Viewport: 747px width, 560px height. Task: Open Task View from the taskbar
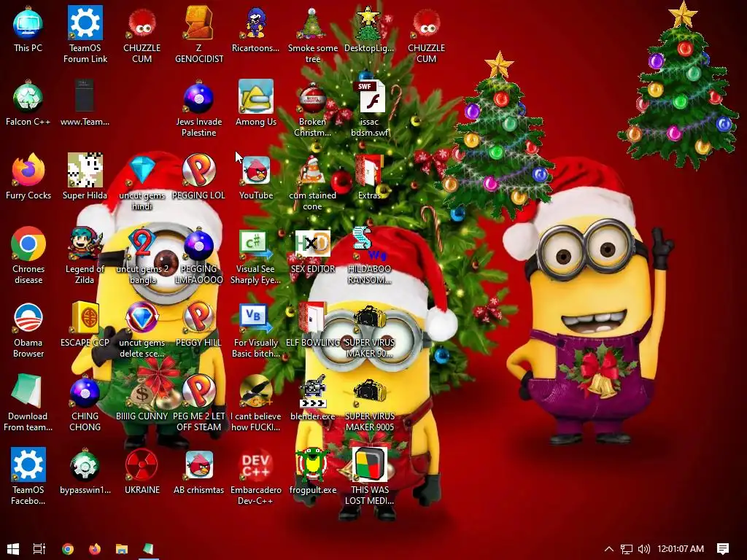[x=39, y=548]
